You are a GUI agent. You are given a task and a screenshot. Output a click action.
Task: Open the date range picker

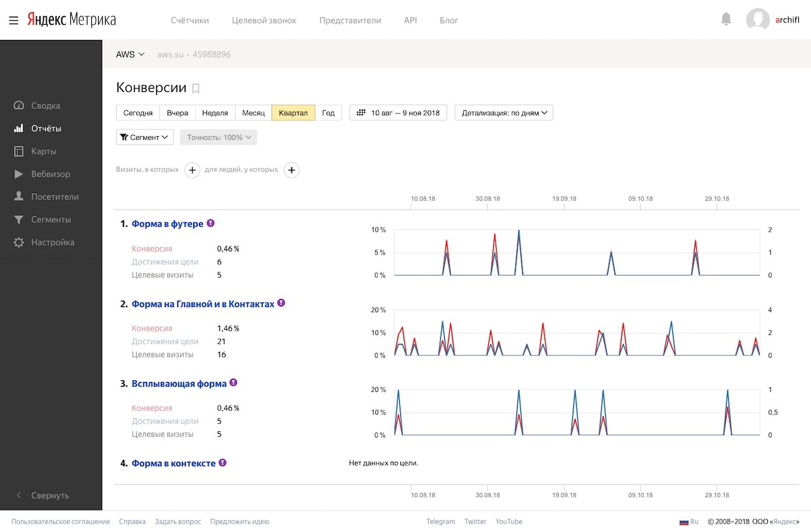coord(399,113)
